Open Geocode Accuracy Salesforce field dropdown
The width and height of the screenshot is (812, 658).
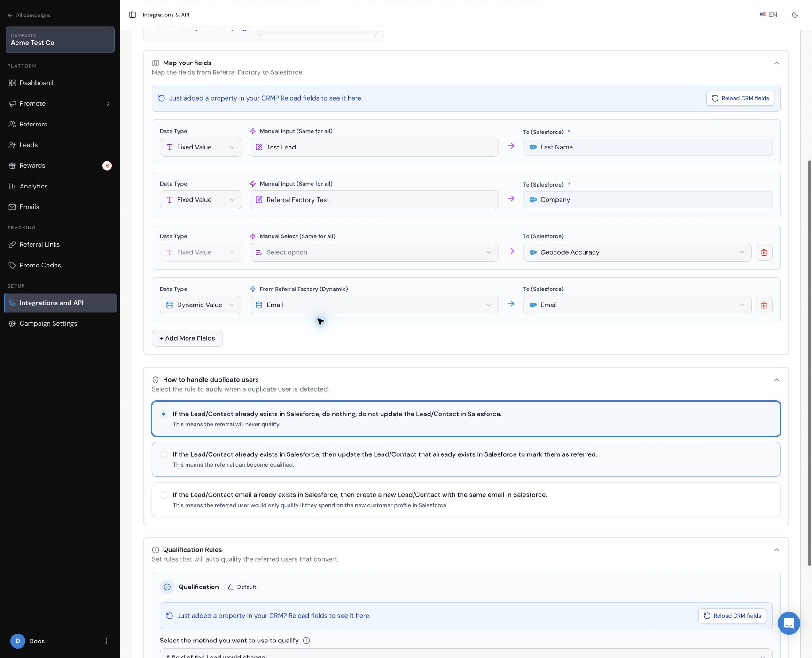(637, 252)
